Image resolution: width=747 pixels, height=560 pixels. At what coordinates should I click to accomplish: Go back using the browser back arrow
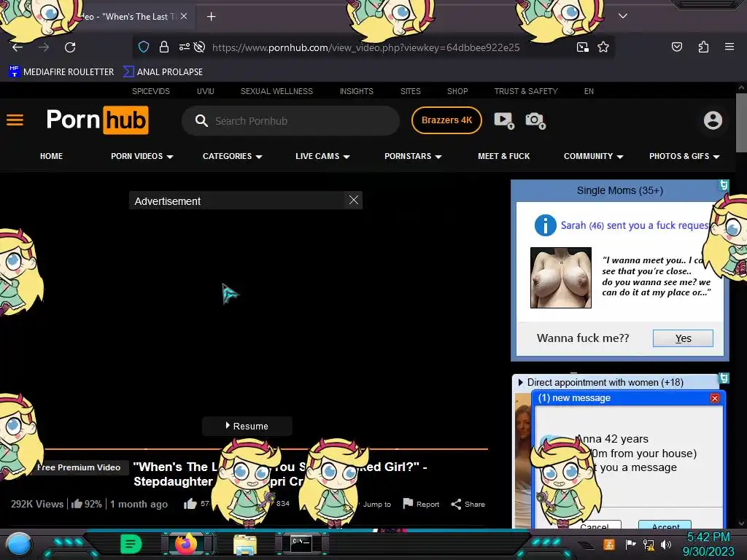(18, 47)
